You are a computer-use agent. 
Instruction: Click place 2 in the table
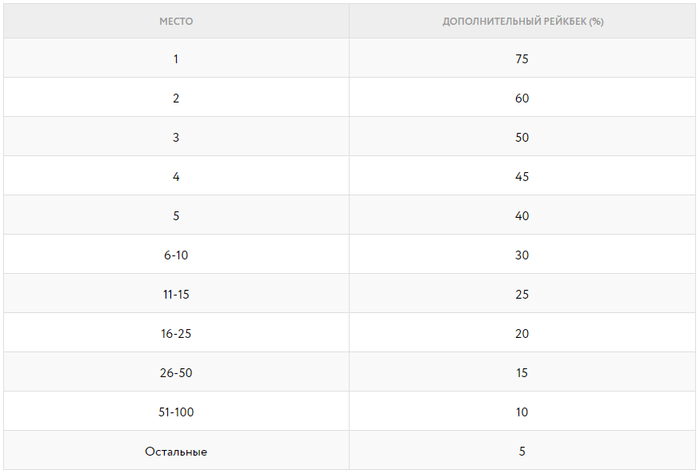[176, 98]
